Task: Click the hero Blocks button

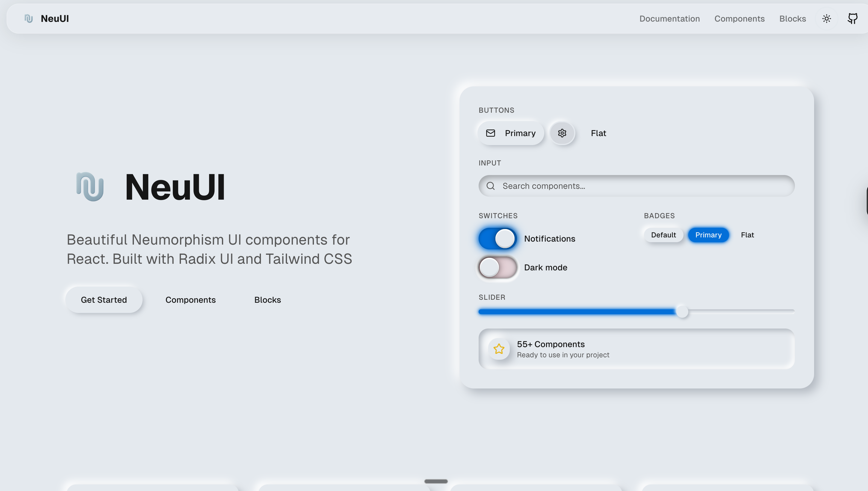Action: pos(267,300)
